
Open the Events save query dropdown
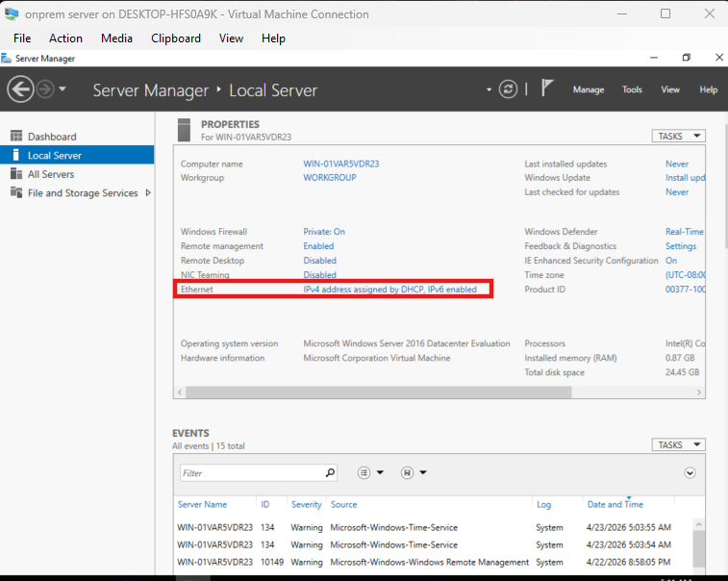[x=414, y=473]
